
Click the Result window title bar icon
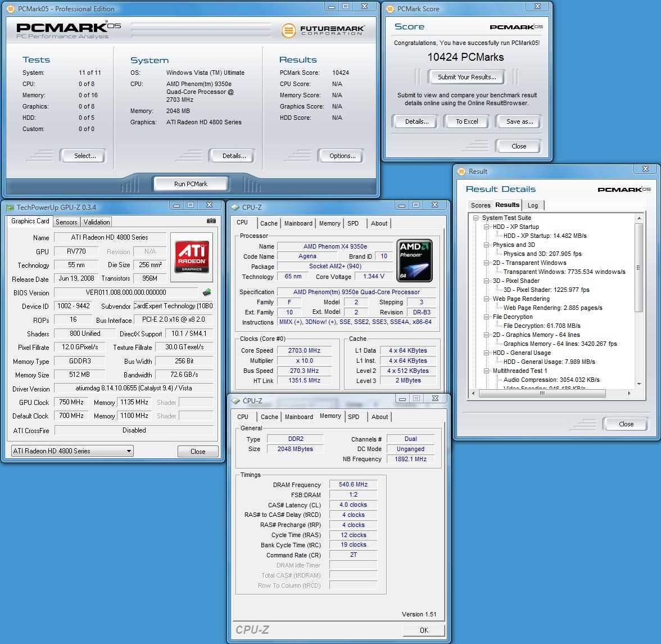[x=461, y=171]
